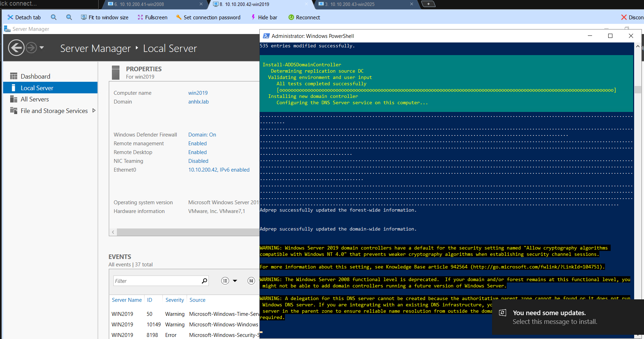Click the zoom out magnifier icon
Viewport: 644px width, 339px height.
click(x=69, y=17)
